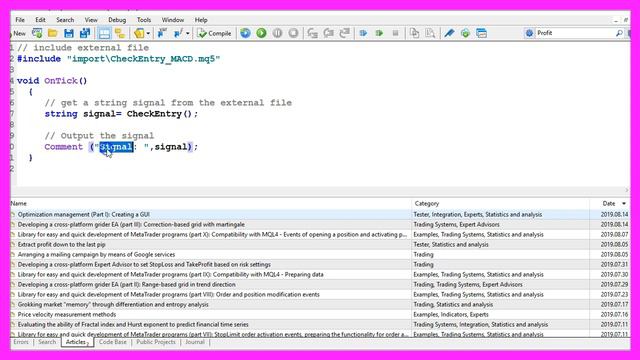
Task: Open the Window menu
Action: 173,20
